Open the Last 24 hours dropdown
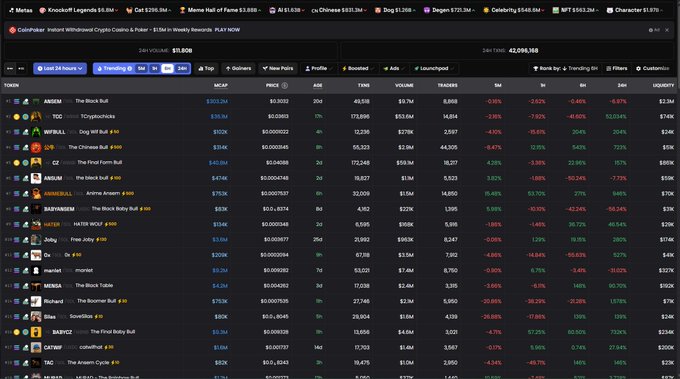 [x=60, y=69]
